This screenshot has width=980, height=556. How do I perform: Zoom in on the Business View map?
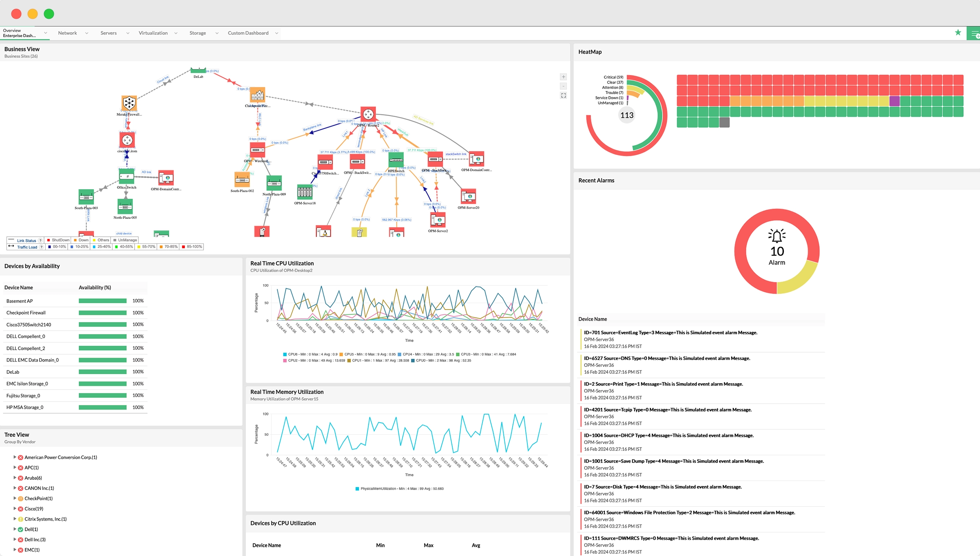[563, 77]
